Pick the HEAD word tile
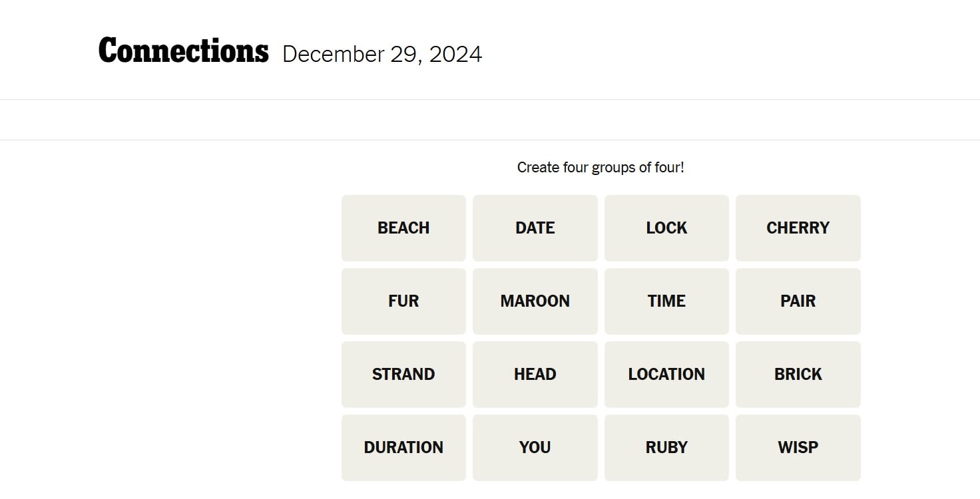Viewport: 980px width, 499px height. coord(535,375)
